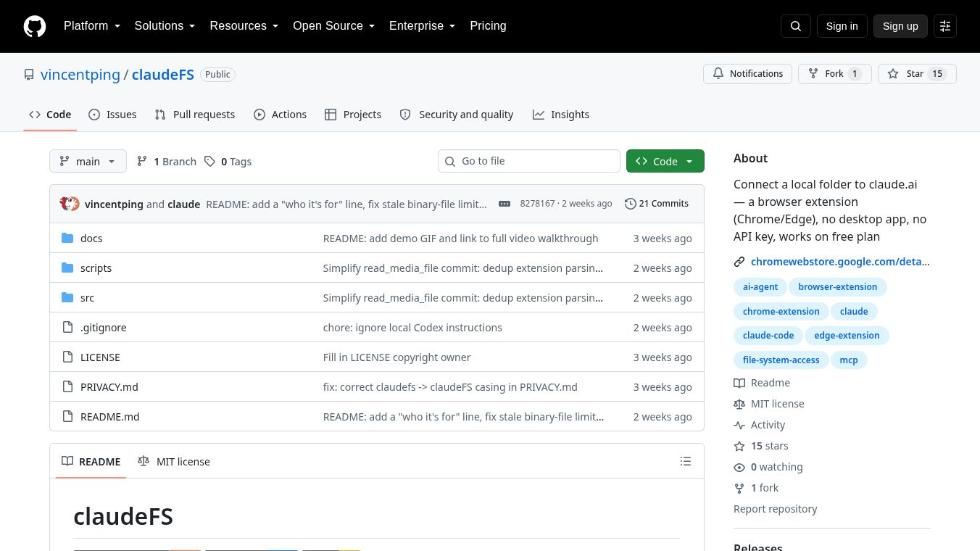
Task: Click the bell icon in Notifications button
Action: 718,74
